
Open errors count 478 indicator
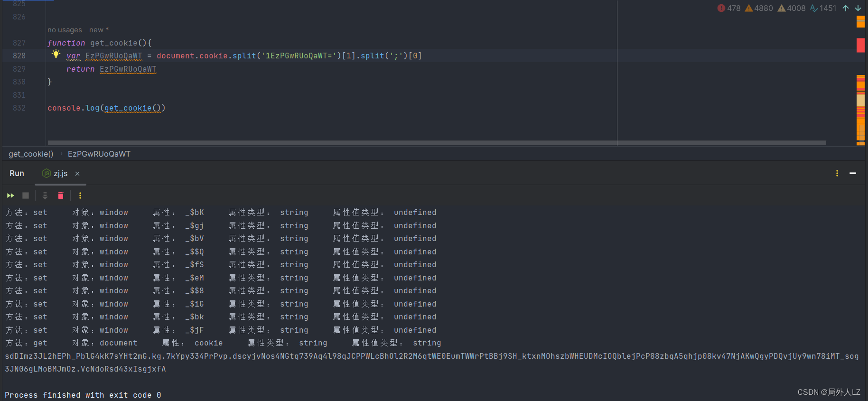tap(729, 8)
